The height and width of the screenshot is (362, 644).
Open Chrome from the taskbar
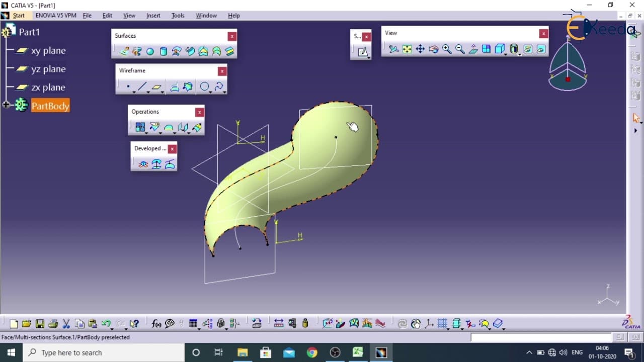[x=312, y=352]
